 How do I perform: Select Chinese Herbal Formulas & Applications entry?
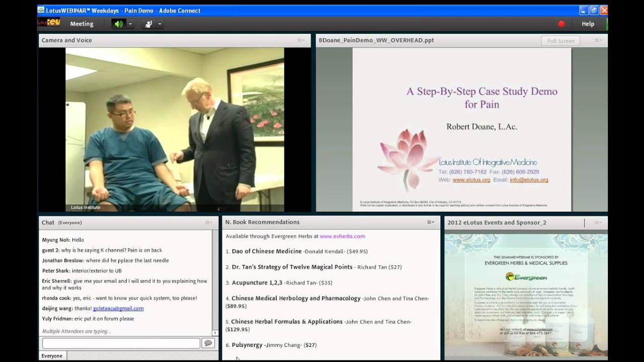click(318, 325)
